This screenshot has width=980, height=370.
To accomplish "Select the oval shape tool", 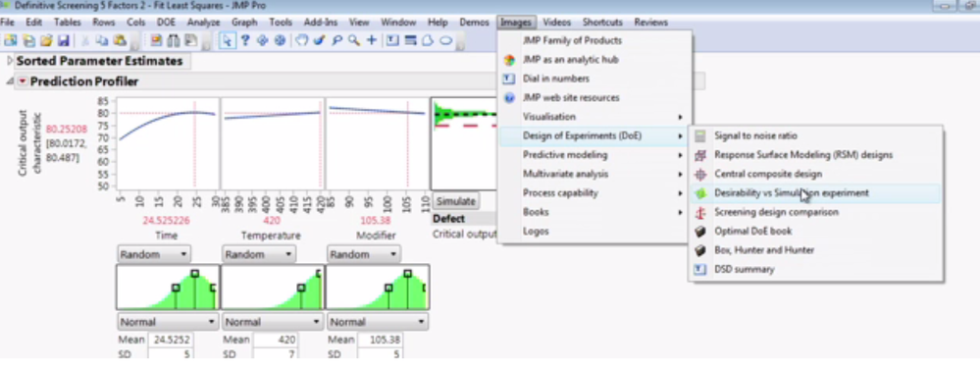I will pos(445,40).
